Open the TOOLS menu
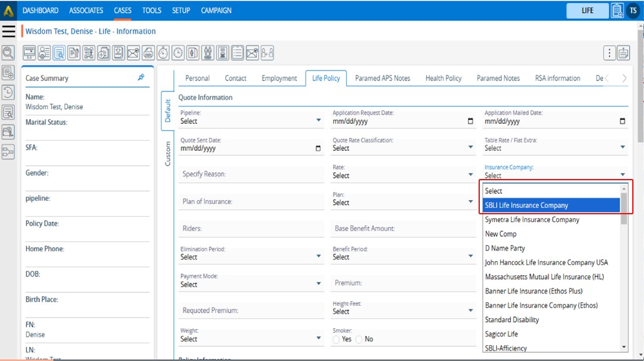644x361 pixels. 152,11
